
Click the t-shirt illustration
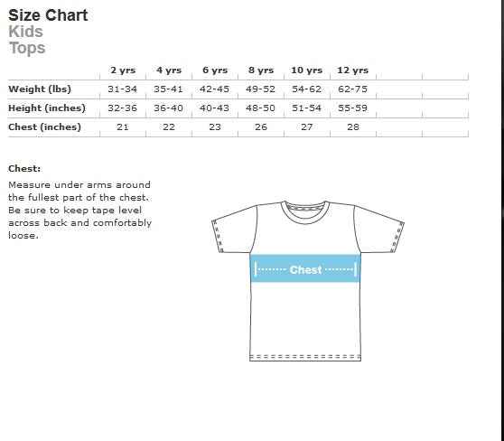click(x=308, y=281)
